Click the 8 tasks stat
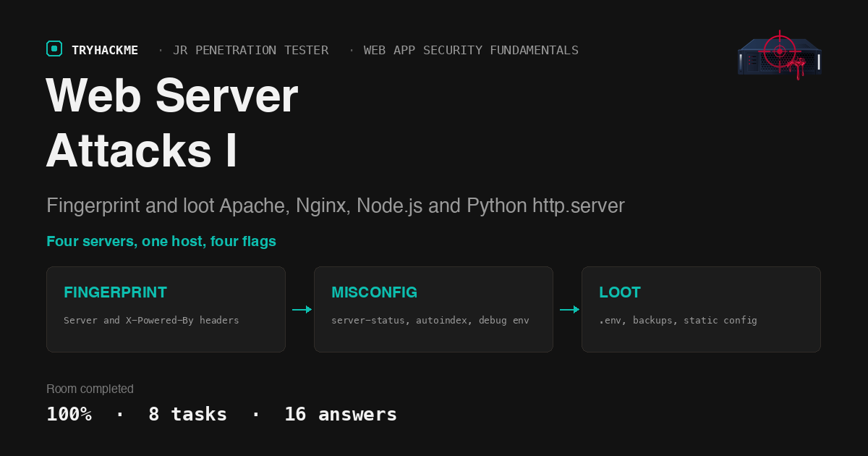 pyautogui.click(x=187, y=414)
